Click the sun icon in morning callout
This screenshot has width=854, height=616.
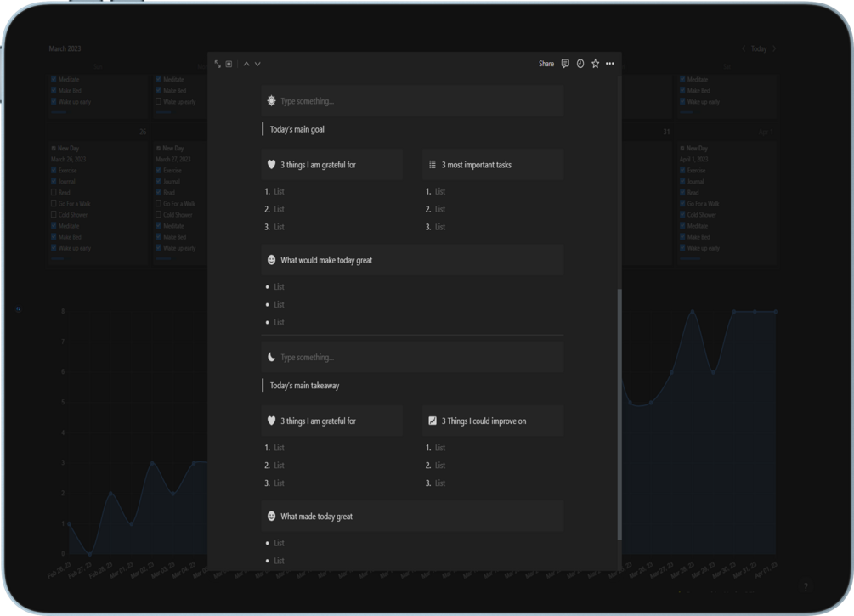tap(271, 101)
